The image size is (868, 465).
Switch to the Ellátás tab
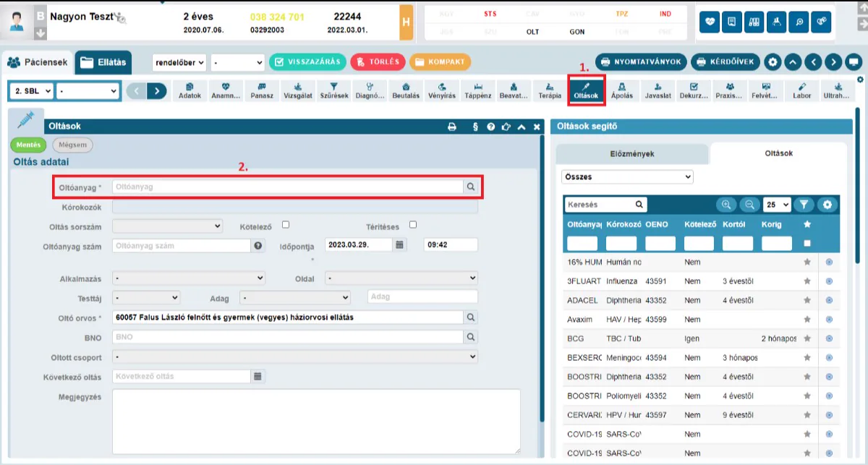coord(103,62)
